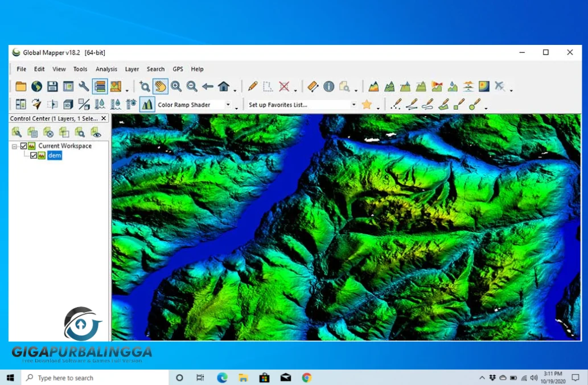This screenshot has height=385, width=588.
Task: Toggle the Control Center panel toolbar button
Action: pyautogui.click(x=100, y=86)
